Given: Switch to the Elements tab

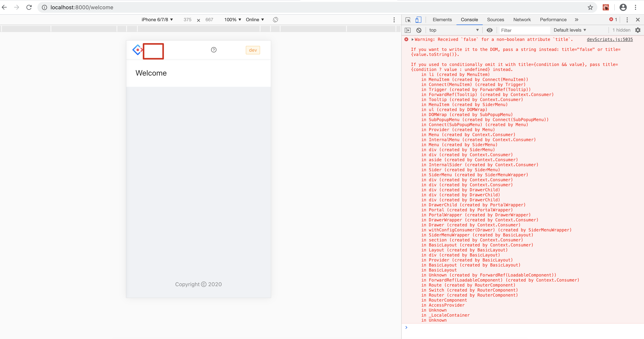Looking at the screenshot, I should click(442, 19).
